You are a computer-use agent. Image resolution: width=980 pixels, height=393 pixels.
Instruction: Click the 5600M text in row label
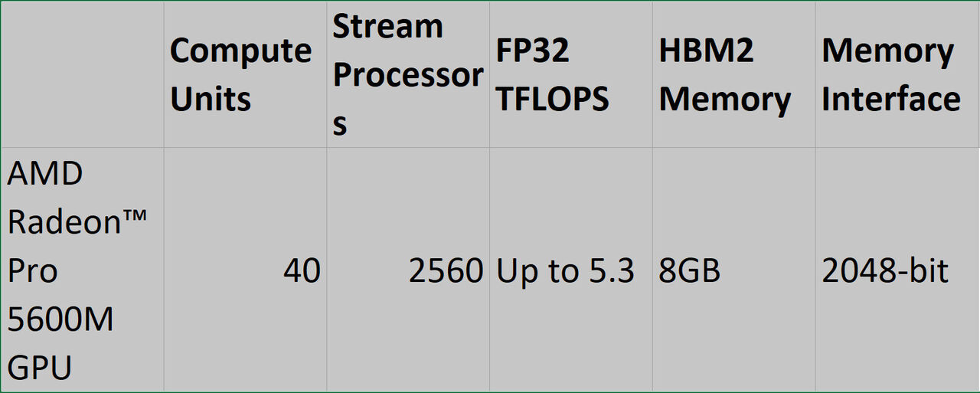point(60,319)
